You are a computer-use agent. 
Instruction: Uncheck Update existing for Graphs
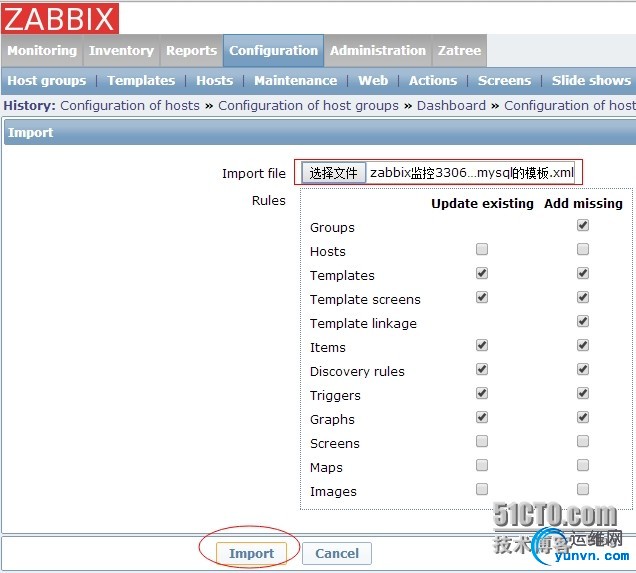coord(482,417)
